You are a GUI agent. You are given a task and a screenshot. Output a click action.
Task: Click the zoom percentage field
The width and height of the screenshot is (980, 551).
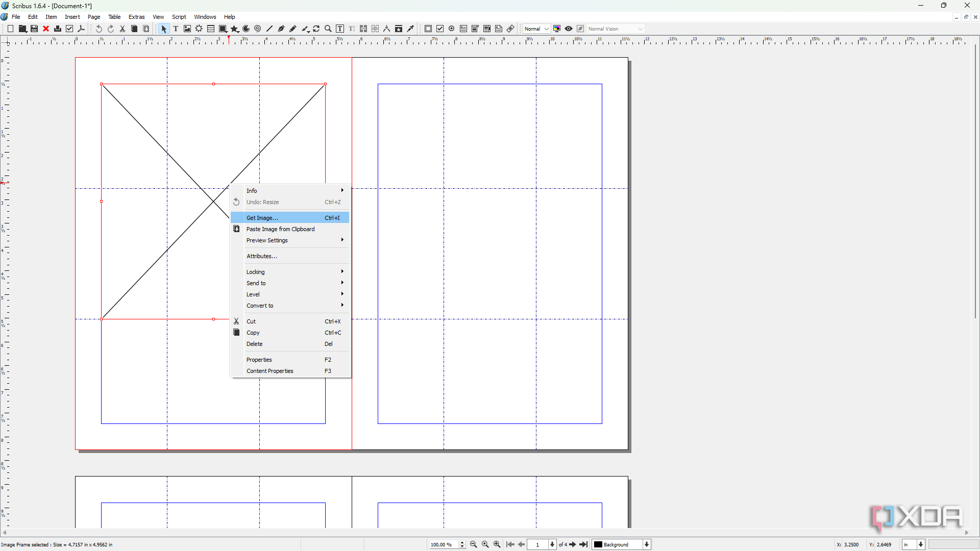coord(444,545)
